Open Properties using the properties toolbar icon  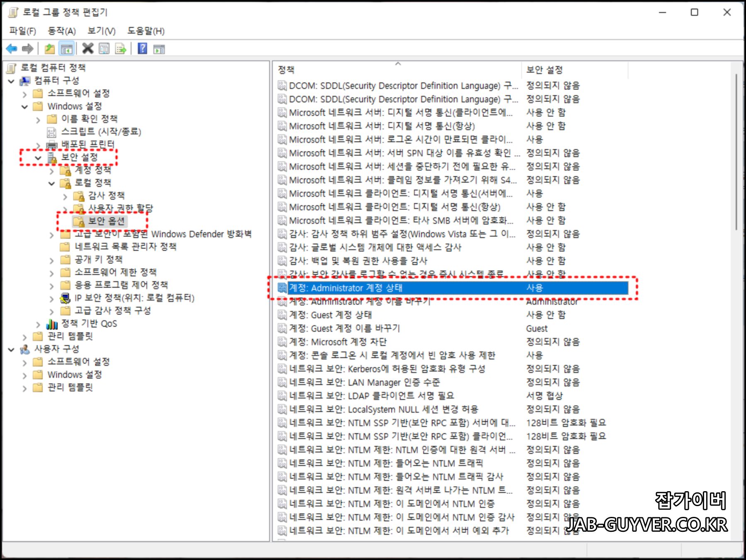point(104,49)
